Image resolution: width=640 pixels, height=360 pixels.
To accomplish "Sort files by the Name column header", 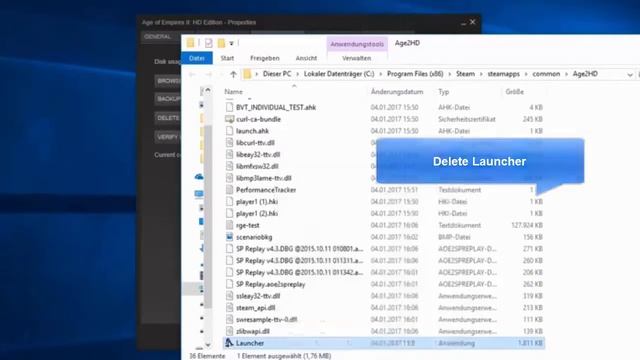I will coord(233,92).
